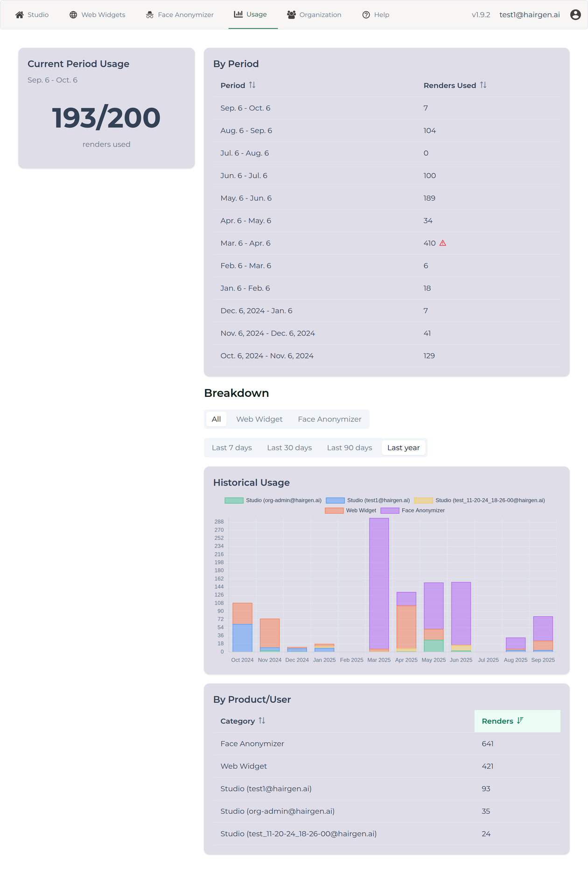Click the Help question-mark icon
Image resolution: width=588 pixels, height=882 pixels.
366,14
